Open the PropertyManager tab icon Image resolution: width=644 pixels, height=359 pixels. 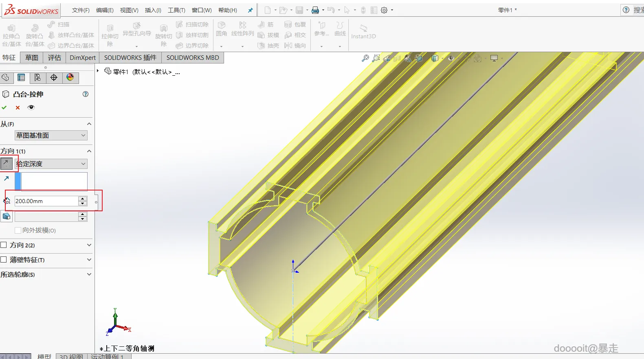pos(21,77)
